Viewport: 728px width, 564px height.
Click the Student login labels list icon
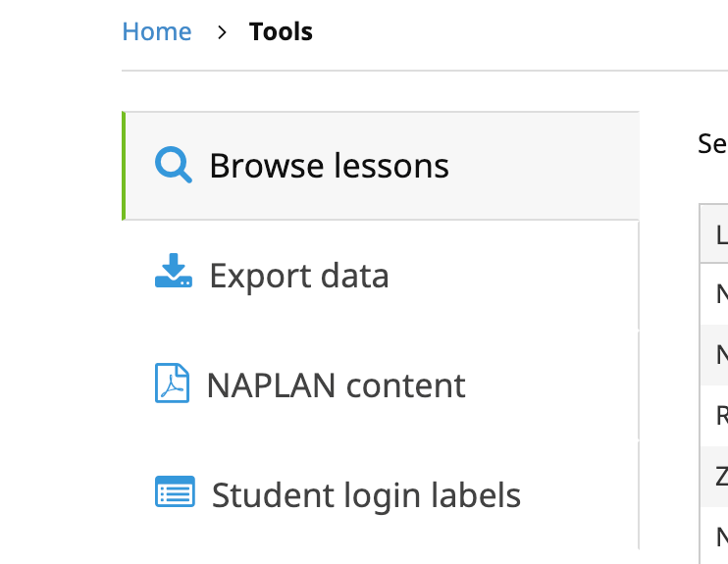click(176, 492)
